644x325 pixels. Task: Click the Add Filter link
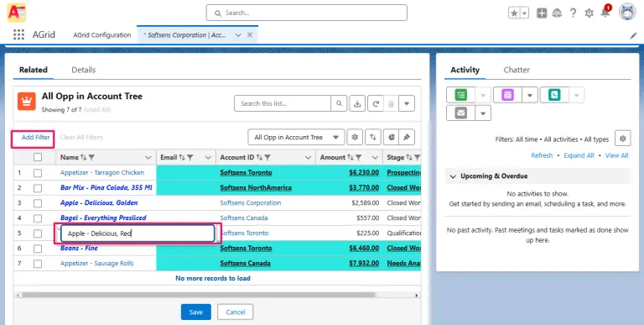(x=35, y=138)
